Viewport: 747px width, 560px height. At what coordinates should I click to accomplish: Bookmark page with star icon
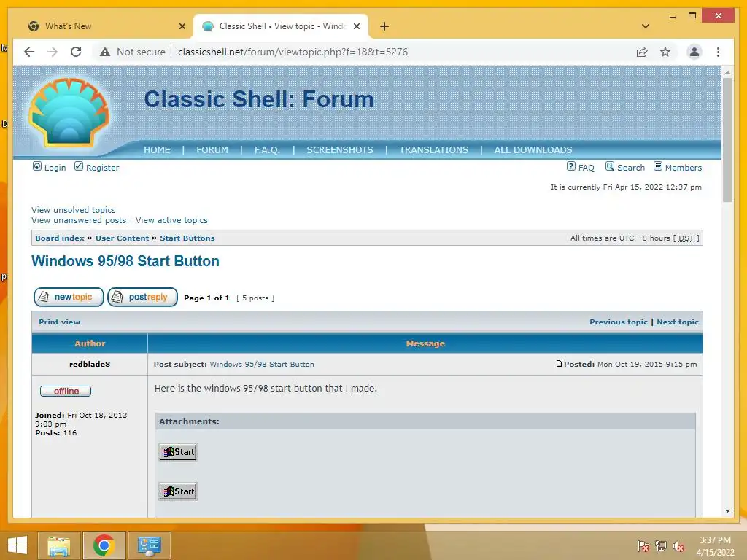tap(665, 52)
